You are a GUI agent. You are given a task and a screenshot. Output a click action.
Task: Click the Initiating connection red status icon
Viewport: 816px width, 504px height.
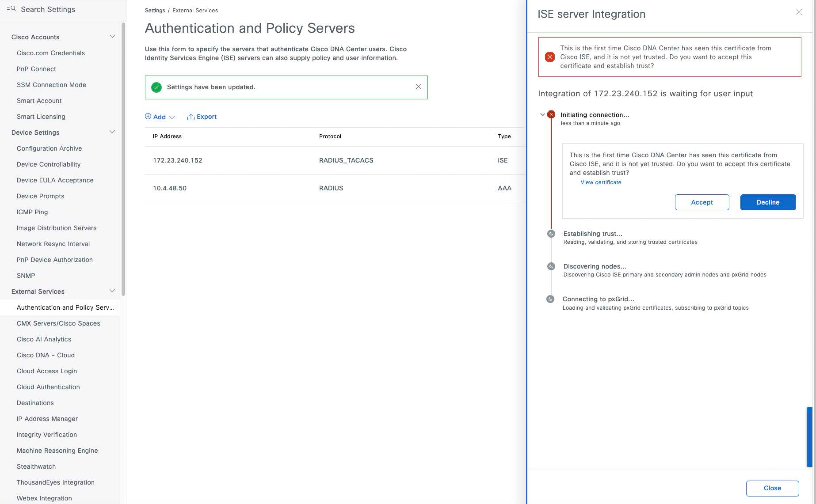click(x=551, y=114)
